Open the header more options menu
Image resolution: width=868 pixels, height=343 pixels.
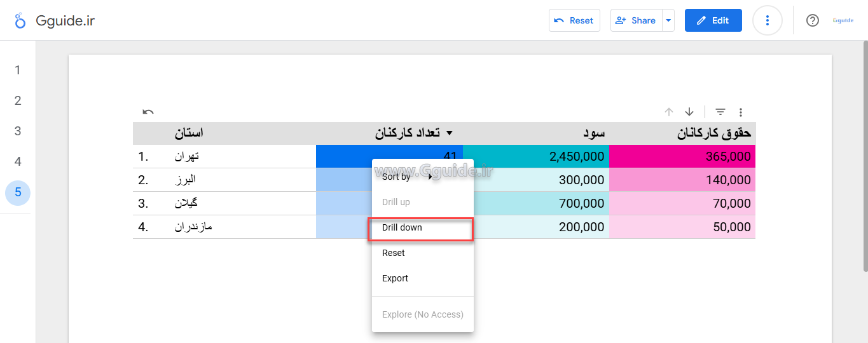click(767, 20)
